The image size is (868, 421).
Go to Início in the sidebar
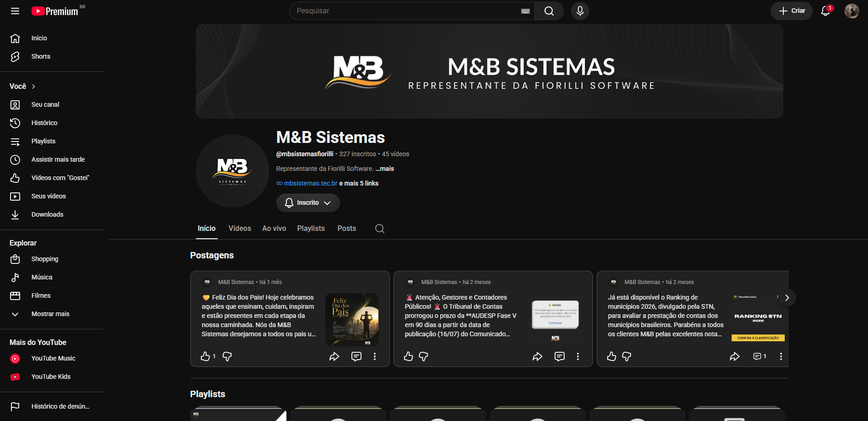pyautogui.click(x=52, y=38)
